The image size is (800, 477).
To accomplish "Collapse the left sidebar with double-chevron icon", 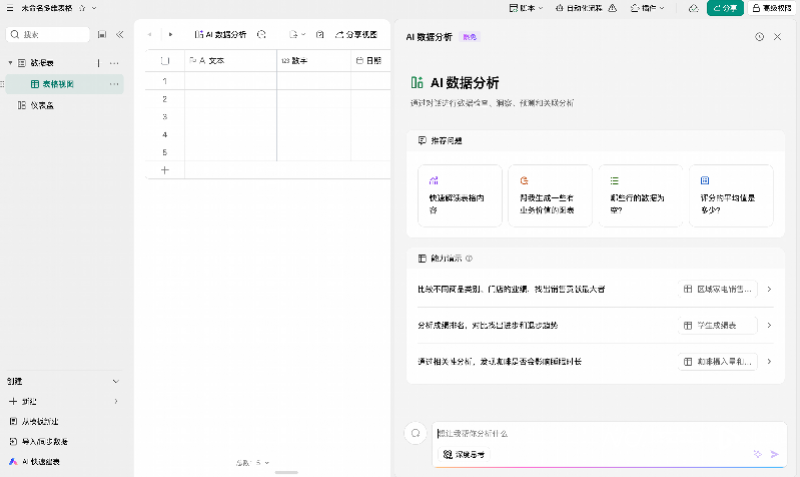I will 119,34.
